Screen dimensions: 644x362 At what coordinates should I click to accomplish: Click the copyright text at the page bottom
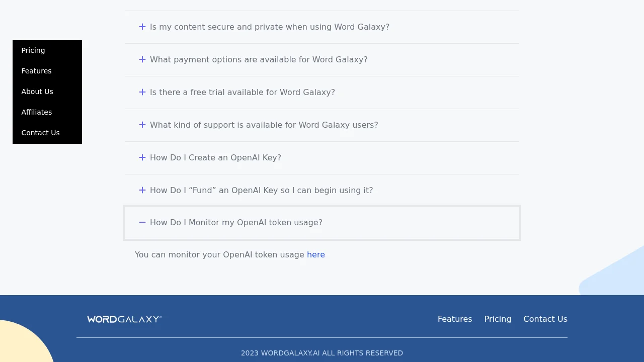point(322,353)
